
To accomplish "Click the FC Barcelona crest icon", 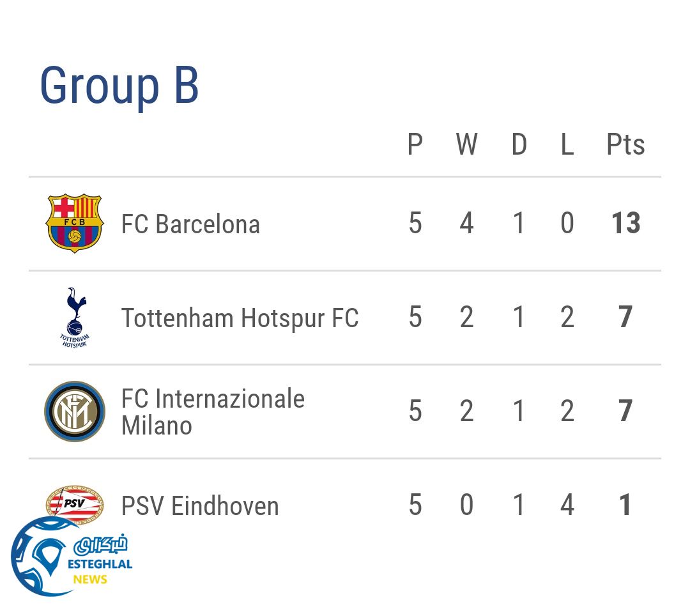I will pyautogui.click(x=75, y=224).
